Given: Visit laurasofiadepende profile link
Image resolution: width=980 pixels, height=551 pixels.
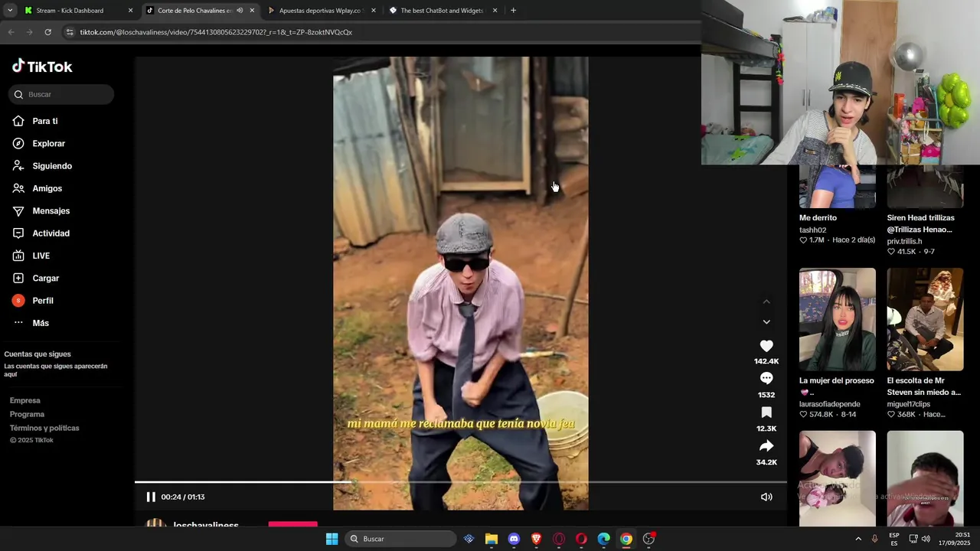Looking at the screenshot, I should [x=829, y=404].
